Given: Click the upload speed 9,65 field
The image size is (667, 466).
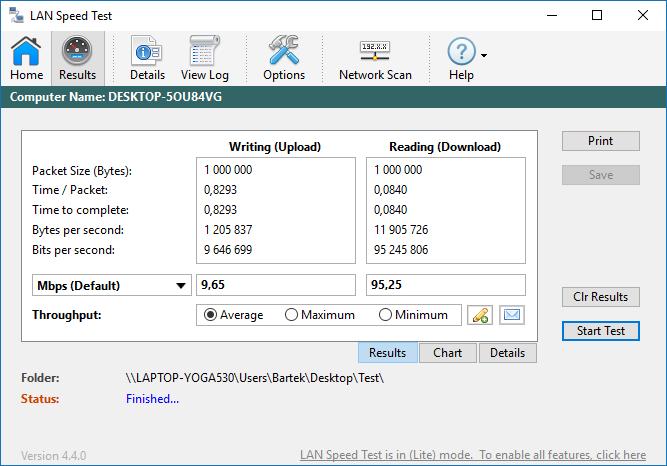Looking at the screenshot, I should pyautogui.click(x=276, y=285).
